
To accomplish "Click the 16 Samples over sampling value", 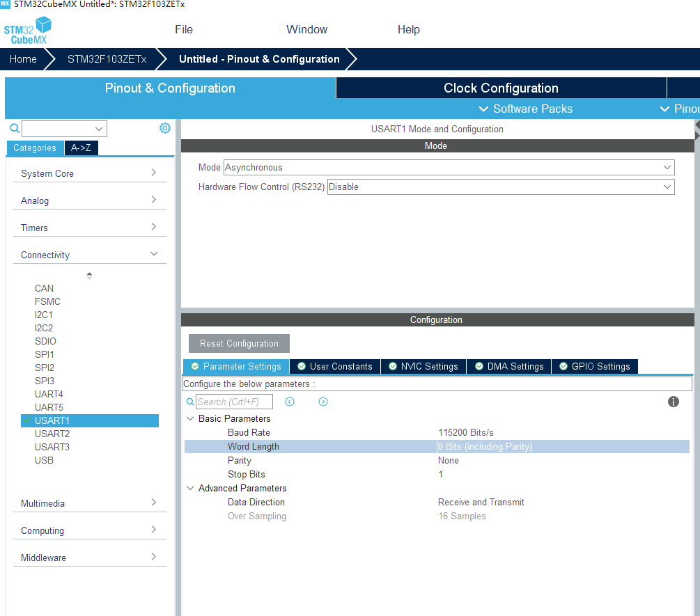I will coord(462,516).
